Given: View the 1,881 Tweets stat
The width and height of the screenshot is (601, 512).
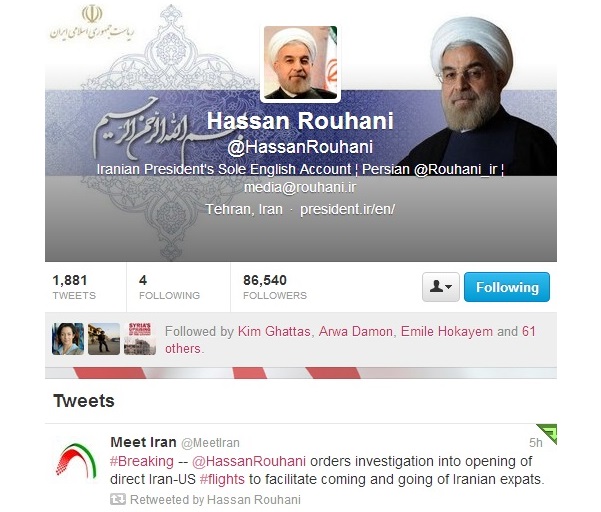Looking at the screenshot, I should point(74,287).
